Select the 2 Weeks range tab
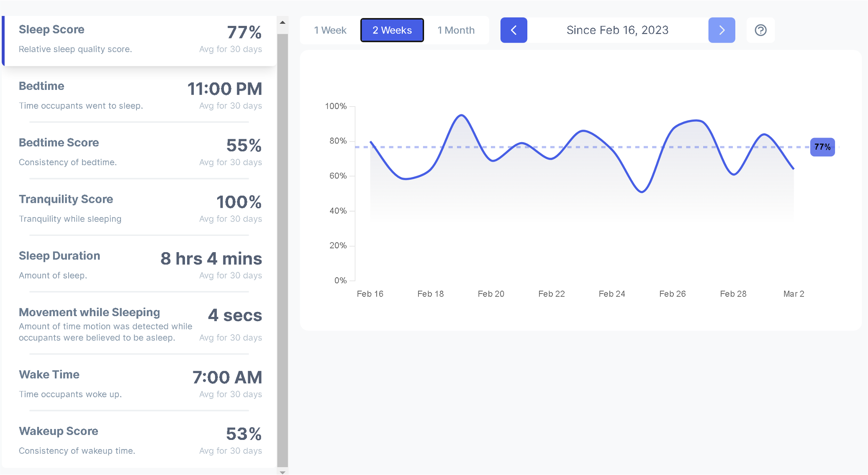Screen dimensions: 868x475 [x=392, y=30]
